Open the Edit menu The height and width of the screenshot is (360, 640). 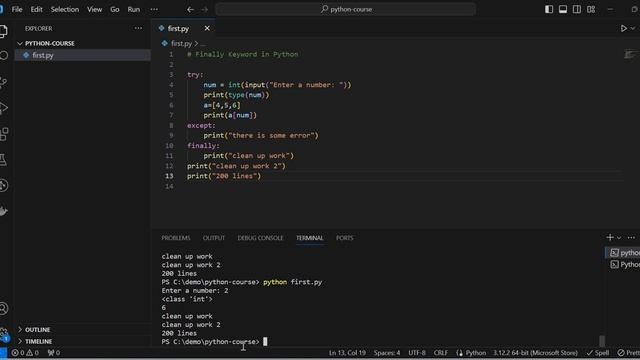[36, 9]
